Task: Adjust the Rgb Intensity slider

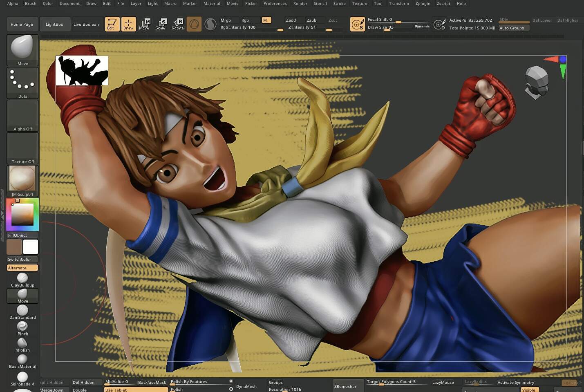Action: (252, 28)
